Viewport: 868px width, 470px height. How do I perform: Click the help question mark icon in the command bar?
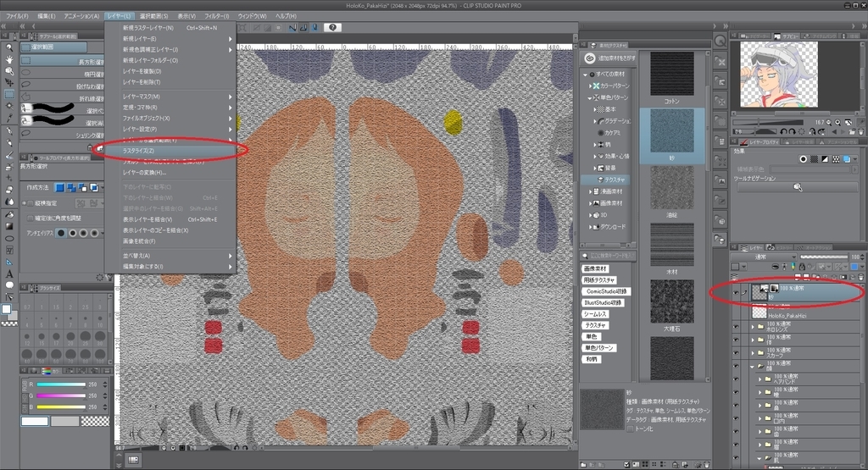coord(332,27)
